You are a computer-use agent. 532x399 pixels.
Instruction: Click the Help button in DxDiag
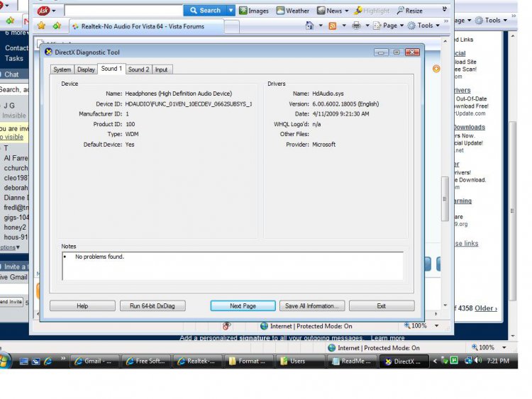click(x=82, y=305)
